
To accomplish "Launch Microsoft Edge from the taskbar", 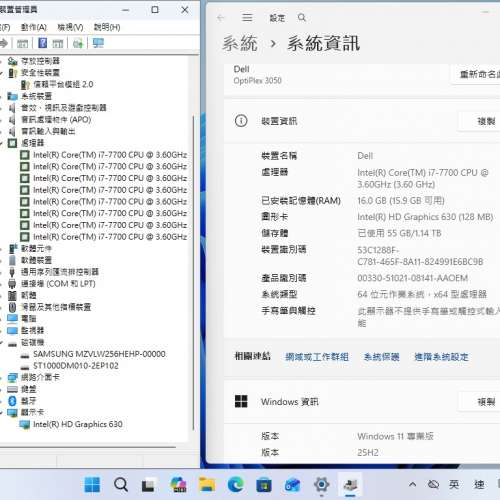I will tap(236, 485).
